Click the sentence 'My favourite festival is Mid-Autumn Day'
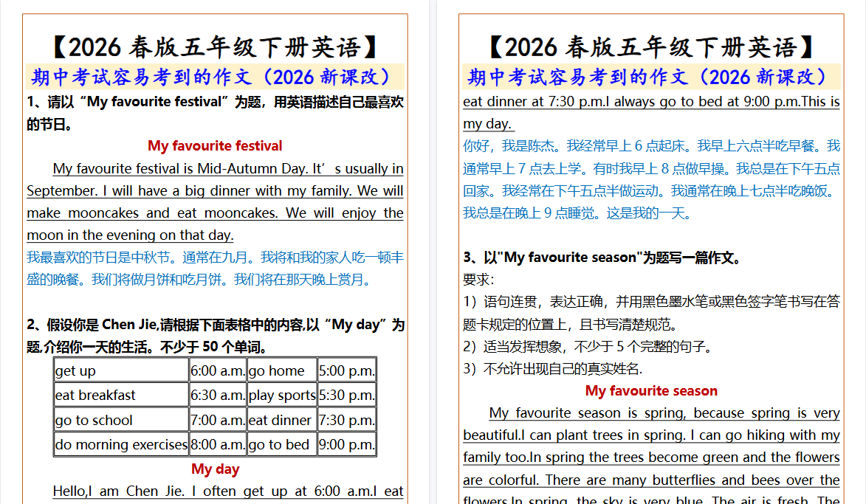866x504 pixels. click(180, 168)
